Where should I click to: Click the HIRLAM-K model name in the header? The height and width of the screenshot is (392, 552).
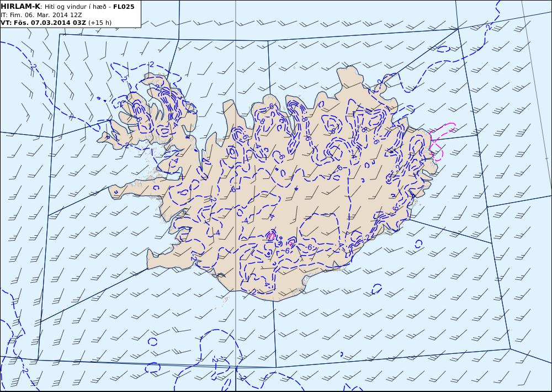(20, 6)
